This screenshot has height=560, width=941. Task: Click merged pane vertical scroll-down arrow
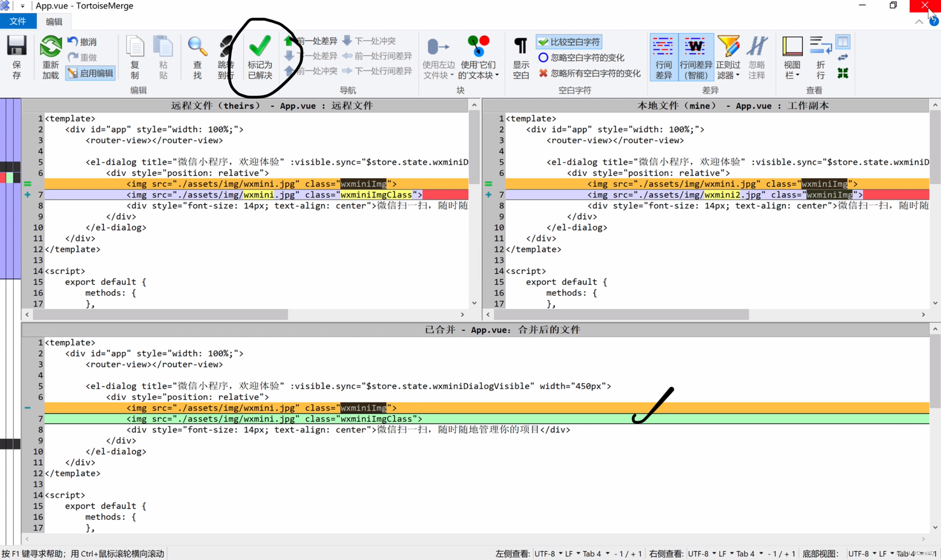coord(935,527)
